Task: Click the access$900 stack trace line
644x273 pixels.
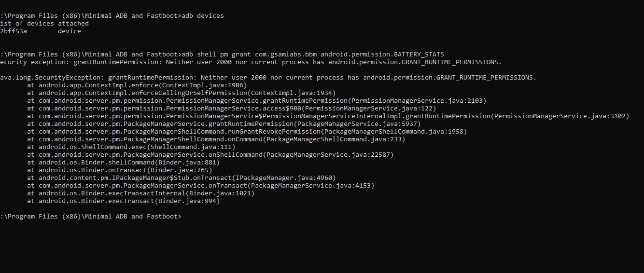Action: [232, 109]
